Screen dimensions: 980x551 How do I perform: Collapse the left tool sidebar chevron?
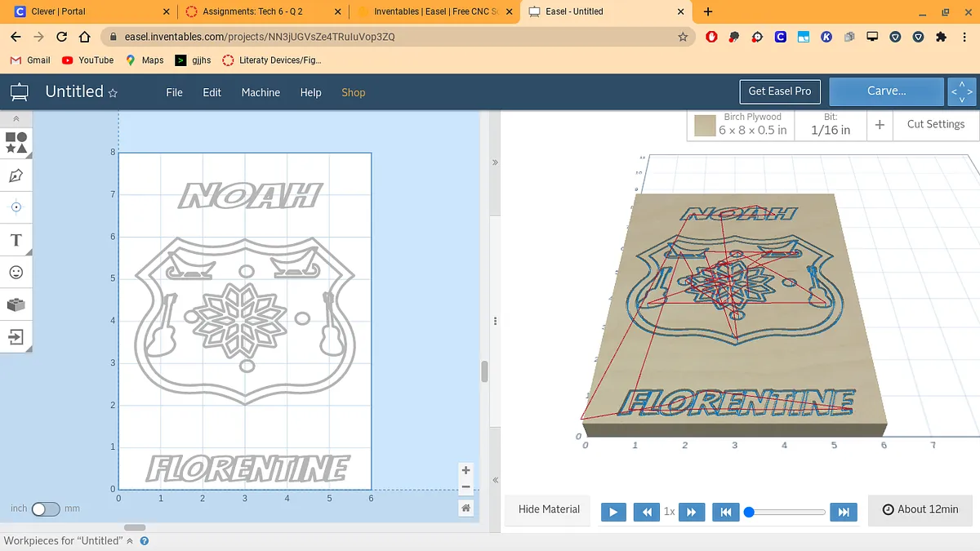pos(16,118)
